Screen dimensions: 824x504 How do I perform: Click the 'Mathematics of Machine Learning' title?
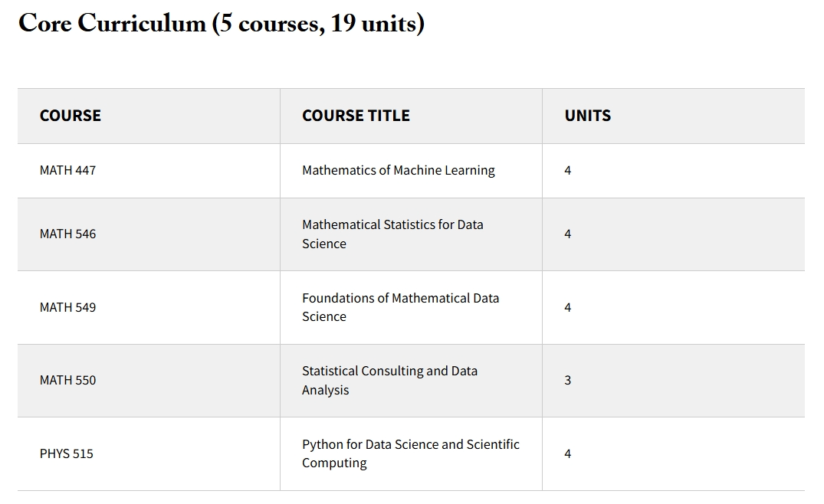(x=399, y=170)
